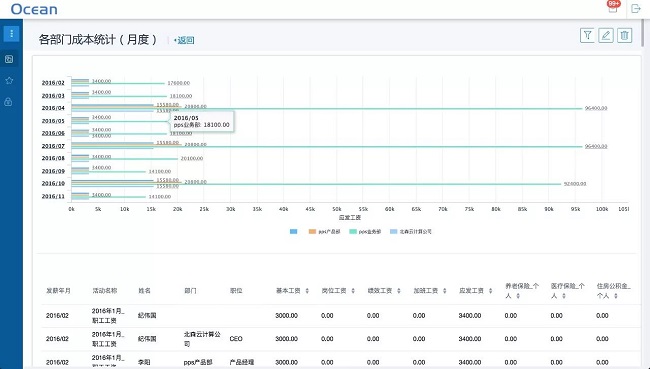
Task: Delete the report with the trash icon
Action: pyautogui.click(x=624, y=35)
